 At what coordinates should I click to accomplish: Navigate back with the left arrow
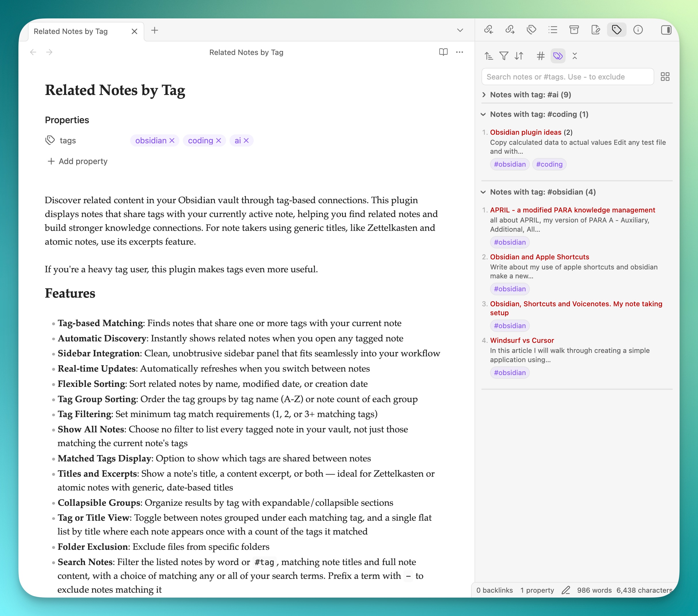(33, 52)
